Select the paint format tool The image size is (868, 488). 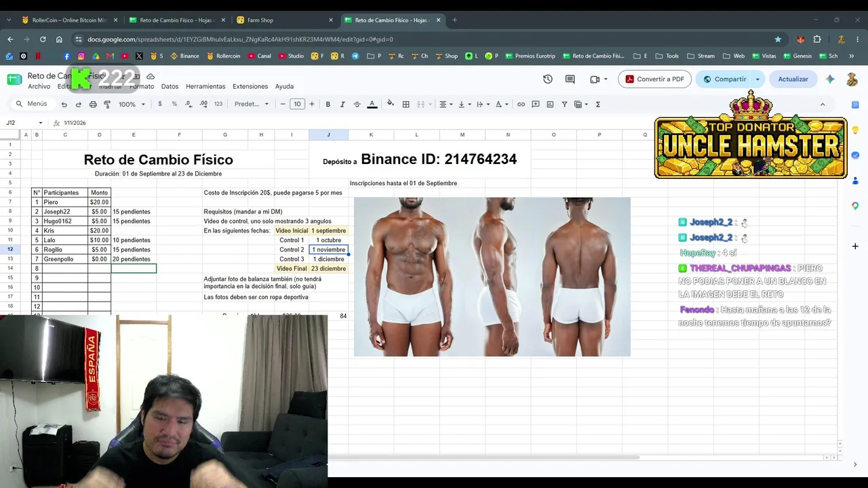[107, 104]
